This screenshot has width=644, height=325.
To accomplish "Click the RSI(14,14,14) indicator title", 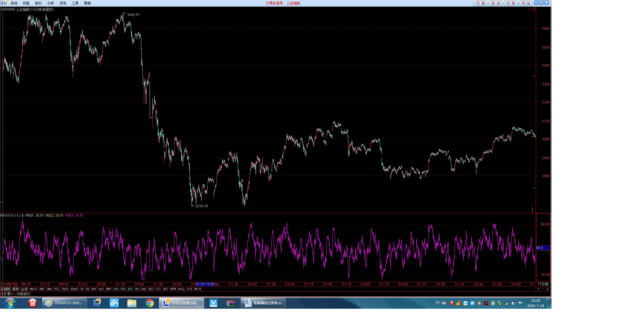I will pyautogui.click(x=13, y=216).
